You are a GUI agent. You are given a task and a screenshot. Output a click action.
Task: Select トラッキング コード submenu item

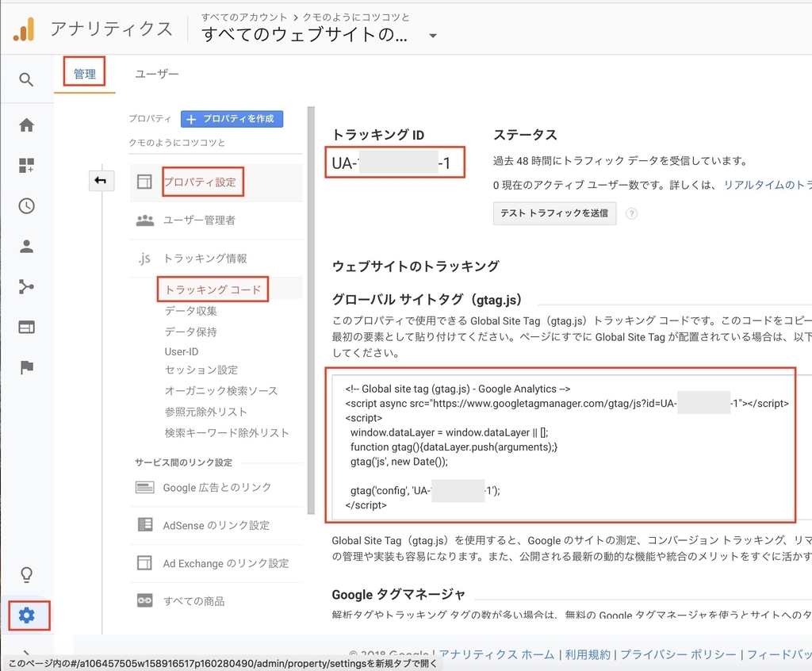tap(213, 289)
